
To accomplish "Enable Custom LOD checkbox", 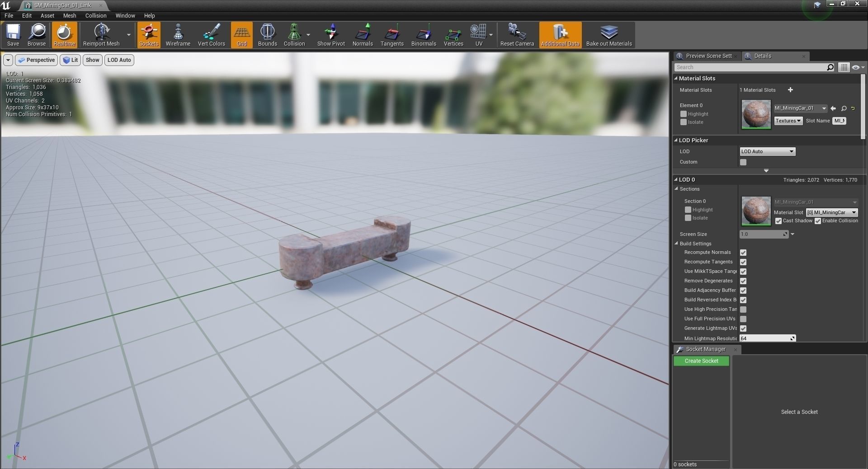I will (x=743, y=162).
